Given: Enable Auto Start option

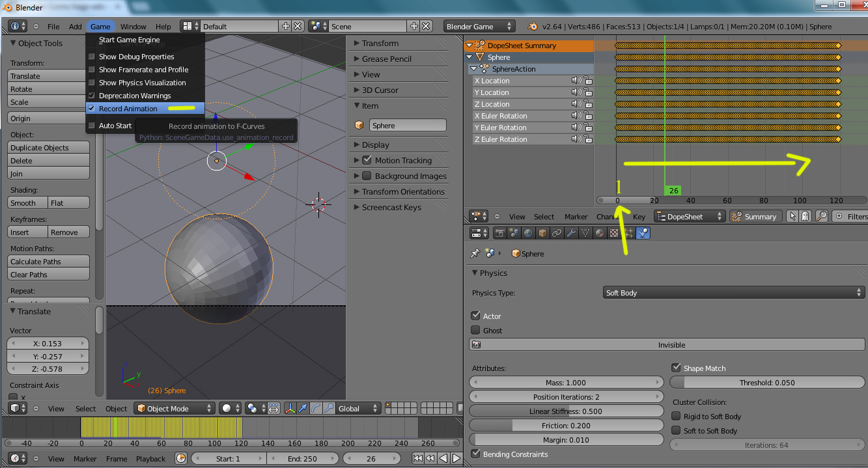Looking at the screenshot, I should (115, 126).
